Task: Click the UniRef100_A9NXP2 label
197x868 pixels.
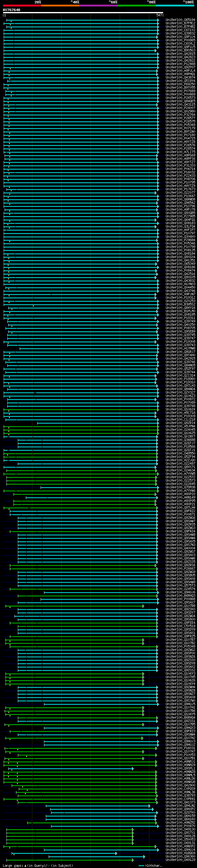Action: [180, 846]
